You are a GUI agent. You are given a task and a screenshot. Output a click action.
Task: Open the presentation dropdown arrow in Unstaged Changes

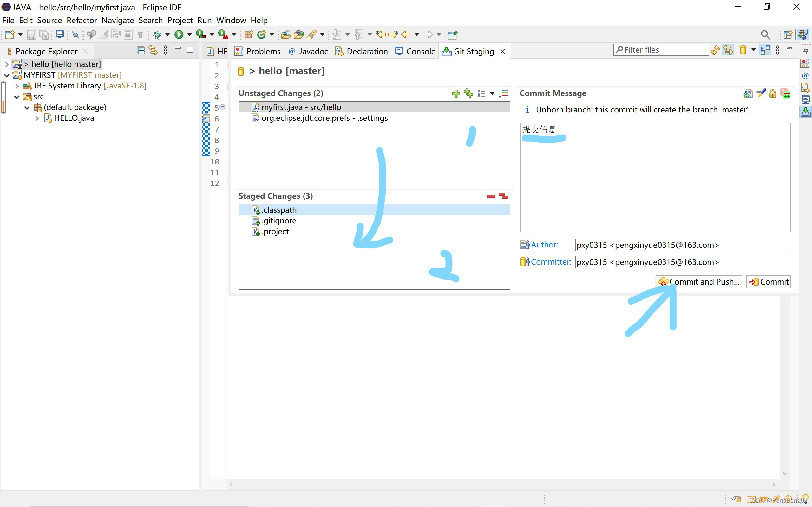click(492, 93)
